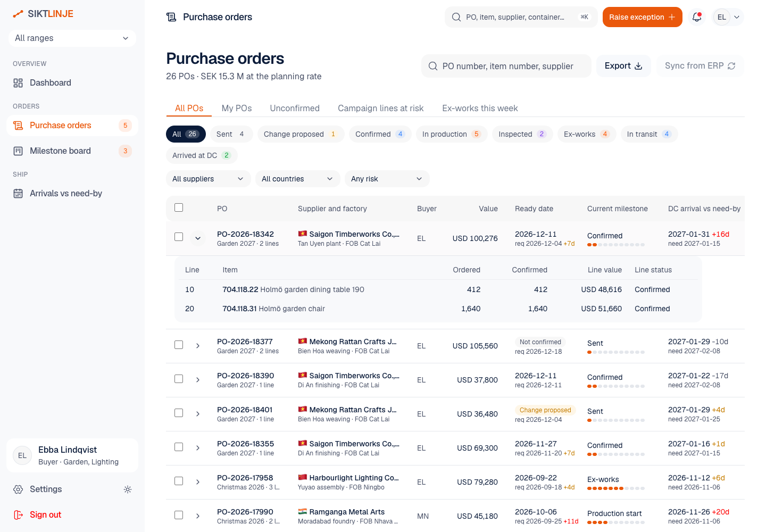Collapse the PO-2026-18342 line details
Screen dimensions: 766x532
coord(198,238)
